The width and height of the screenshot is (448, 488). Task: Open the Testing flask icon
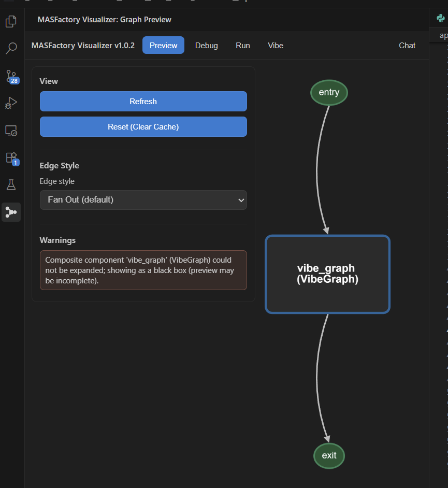coord(11,184)
